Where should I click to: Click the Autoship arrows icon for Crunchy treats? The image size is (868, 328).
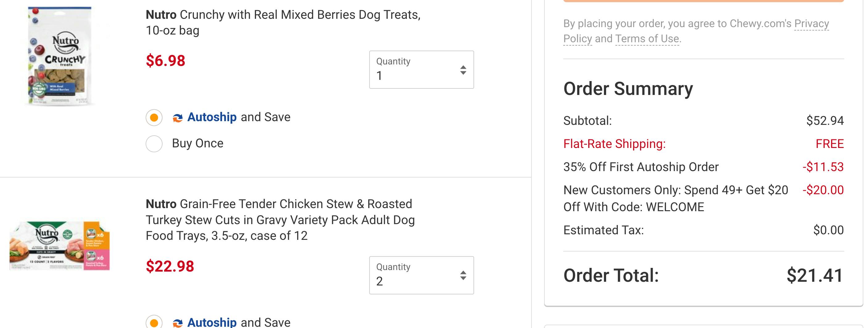point(178,117)
